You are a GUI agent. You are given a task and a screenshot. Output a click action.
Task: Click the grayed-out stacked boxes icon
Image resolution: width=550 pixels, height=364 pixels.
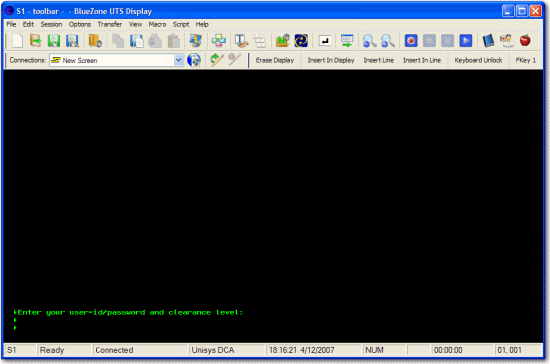click(260, 41)
